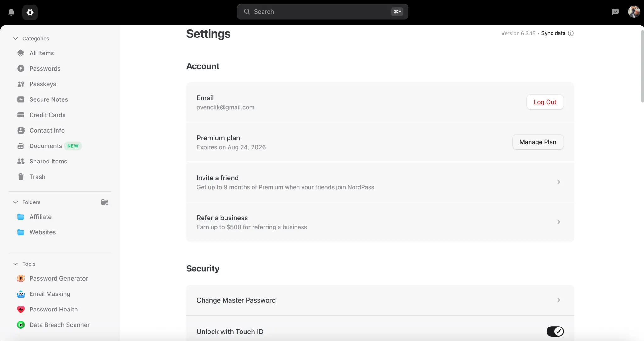The height and width of the screenshot is (341, 644).
Task: Open the feedback chat bubble icon
Action: click(615, 12)
